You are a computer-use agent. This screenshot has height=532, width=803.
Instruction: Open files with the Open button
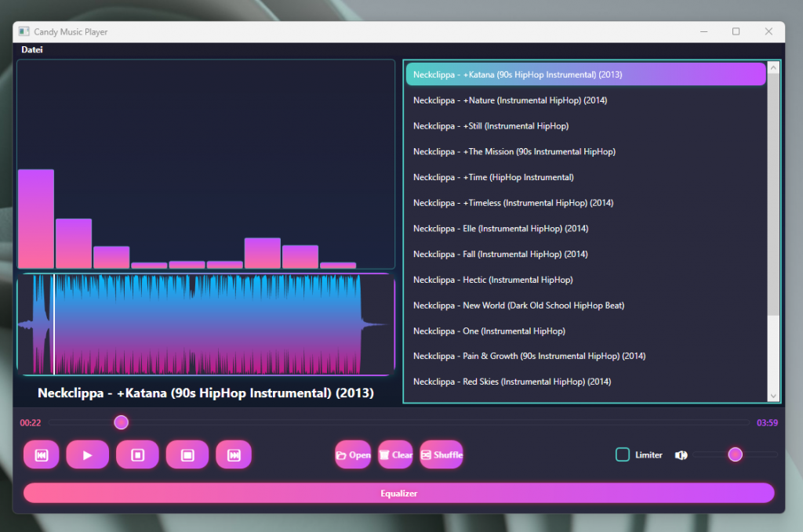pyautogui.click(x=353, y=454)
